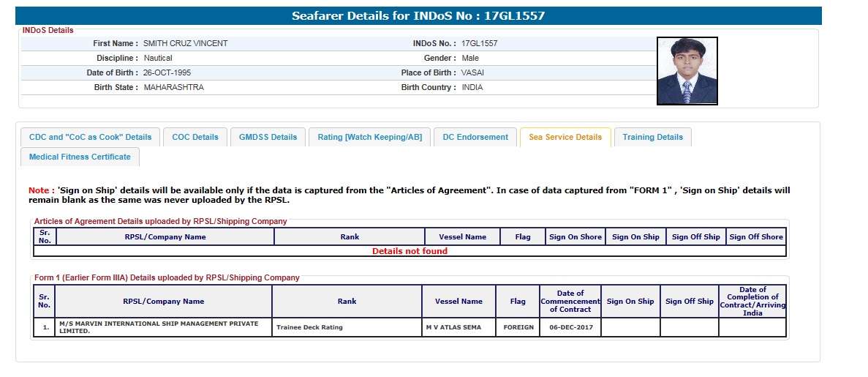868x377 pixels.
Task: Click the Marvin International Ship Management company cell
Action: coord(162,327)
